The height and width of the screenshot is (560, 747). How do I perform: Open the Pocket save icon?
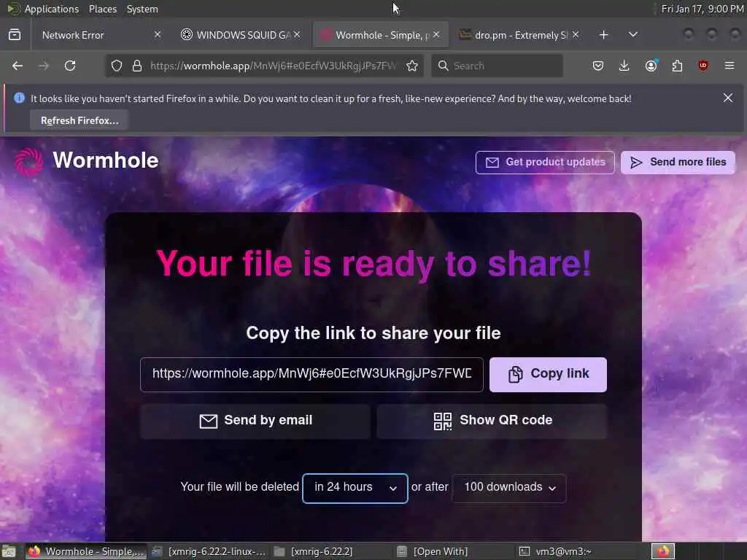click(x=598, y=66)
